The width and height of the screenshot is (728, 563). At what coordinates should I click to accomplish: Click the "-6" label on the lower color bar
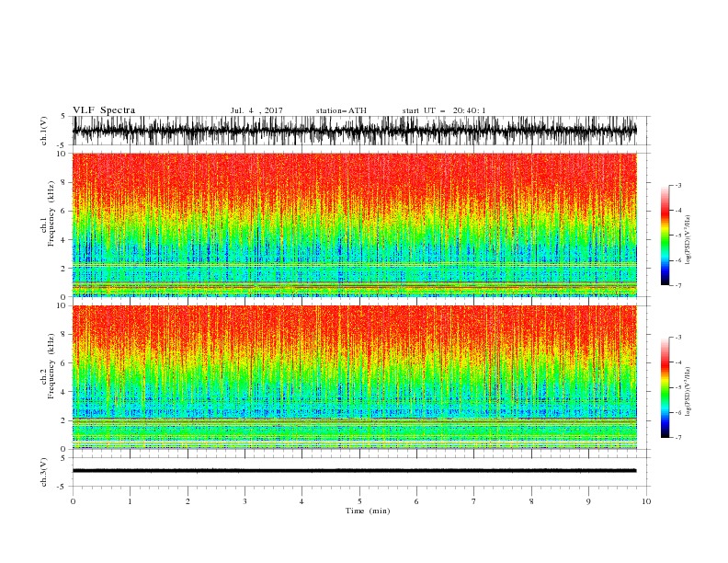pos(678,412)
